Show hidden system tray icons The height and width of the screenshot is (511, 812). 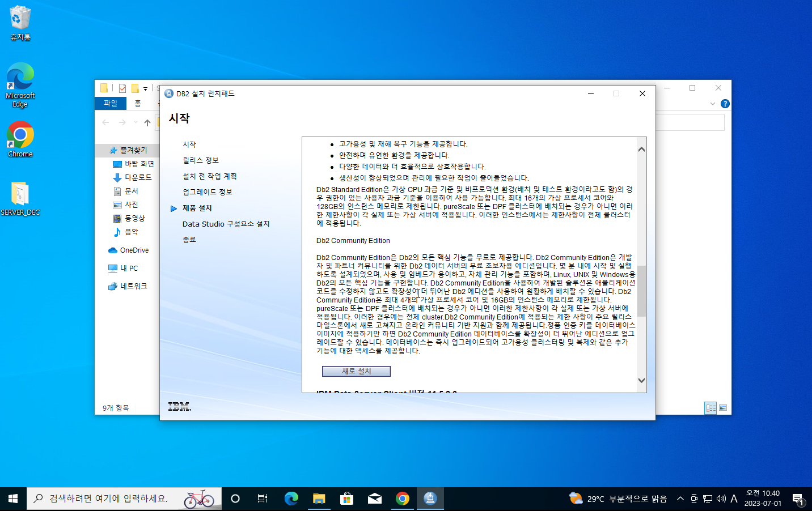click(x=680, y=499)
